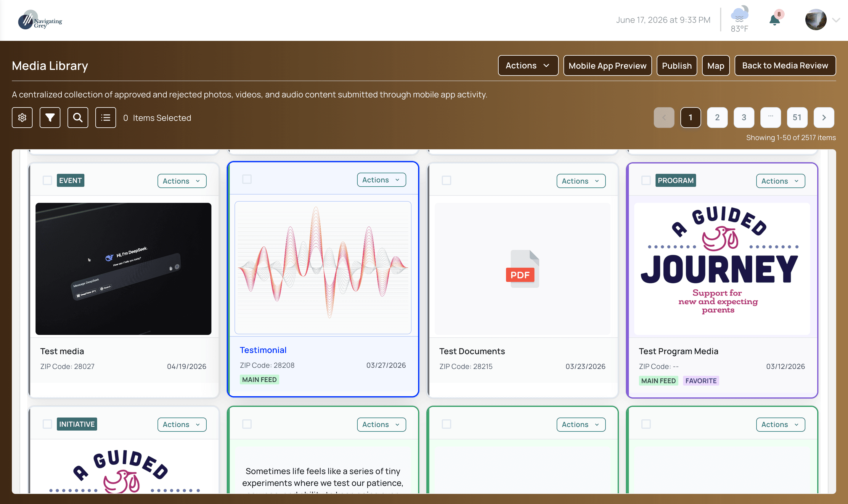This screenshot has height=504, width=848.
Task: Click ZIP Code: 28215 text
Action: [466, 367]
